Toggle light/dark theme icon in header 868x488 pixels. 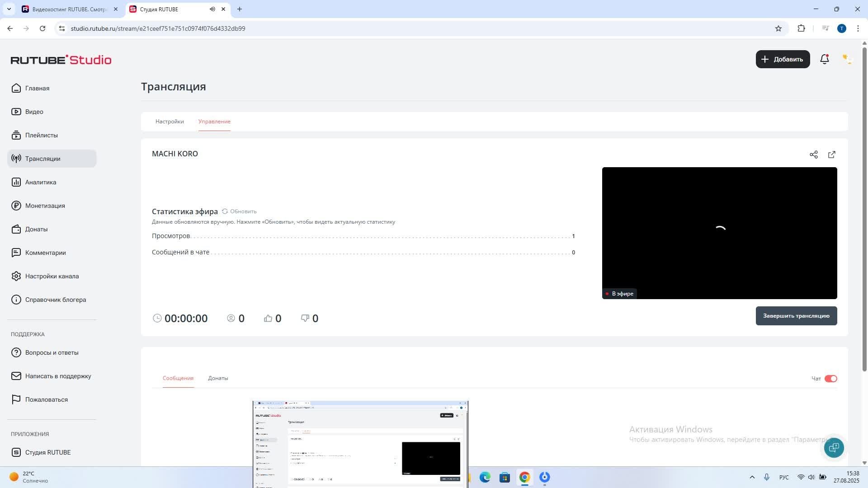[847, 59]
